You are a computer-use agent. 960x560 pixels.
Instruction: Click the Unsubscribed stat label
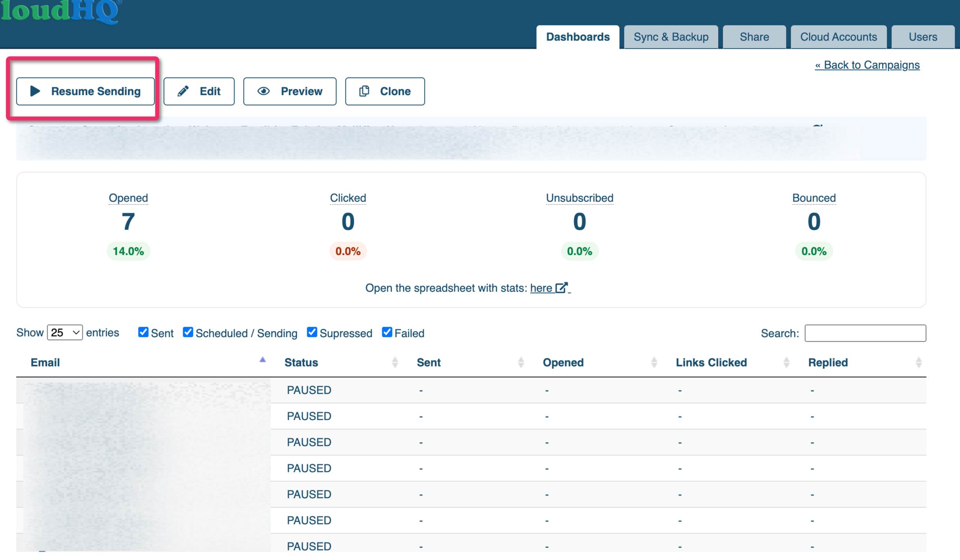click(580, 198)
